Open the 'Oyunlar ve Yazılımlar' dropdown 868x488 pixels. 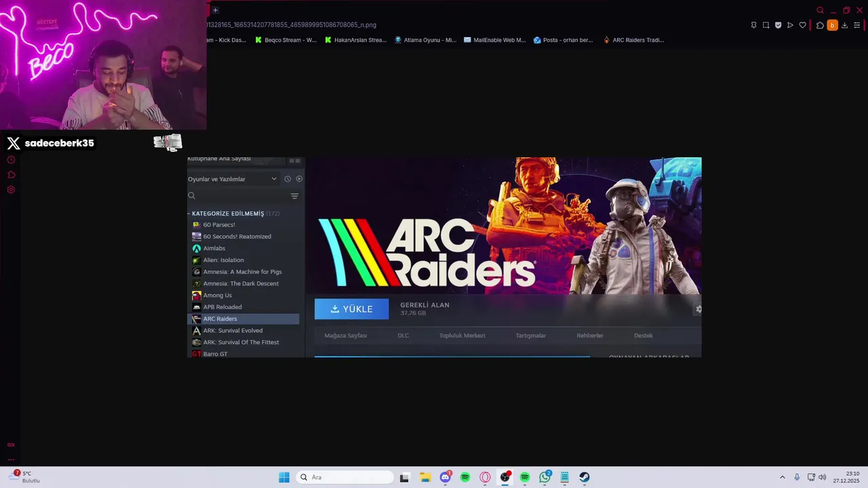point(233,179)
